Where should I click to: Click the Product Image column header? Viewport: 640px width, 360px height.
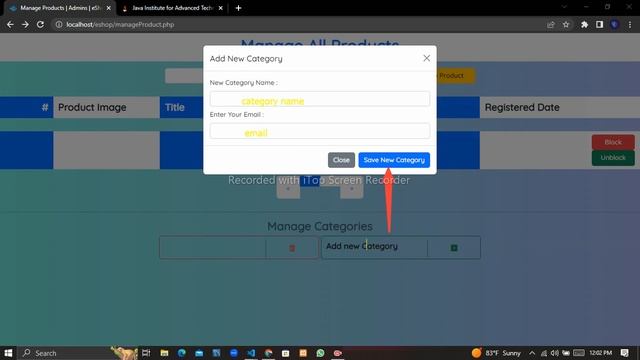(x=106, y=107)
